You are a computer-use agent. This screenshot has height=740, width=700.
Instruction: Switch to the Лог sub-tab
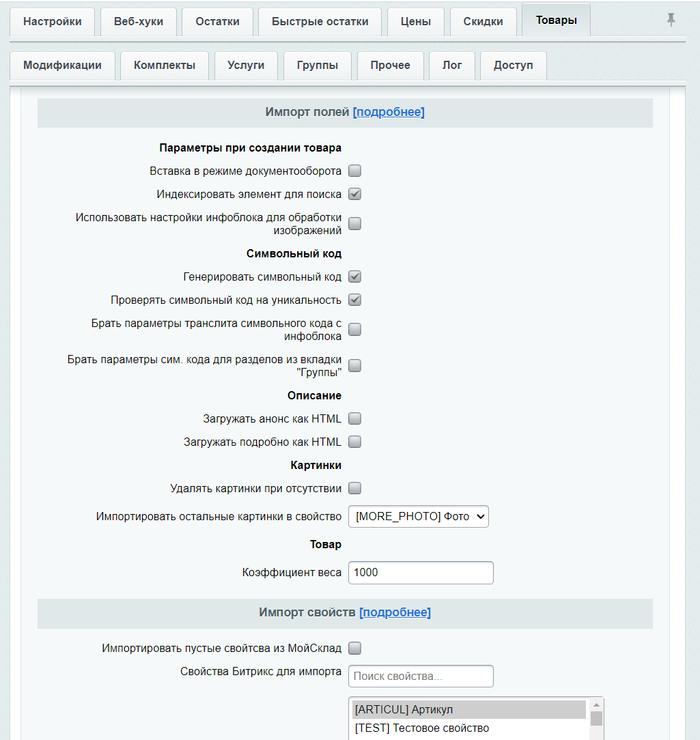[452, 66]
